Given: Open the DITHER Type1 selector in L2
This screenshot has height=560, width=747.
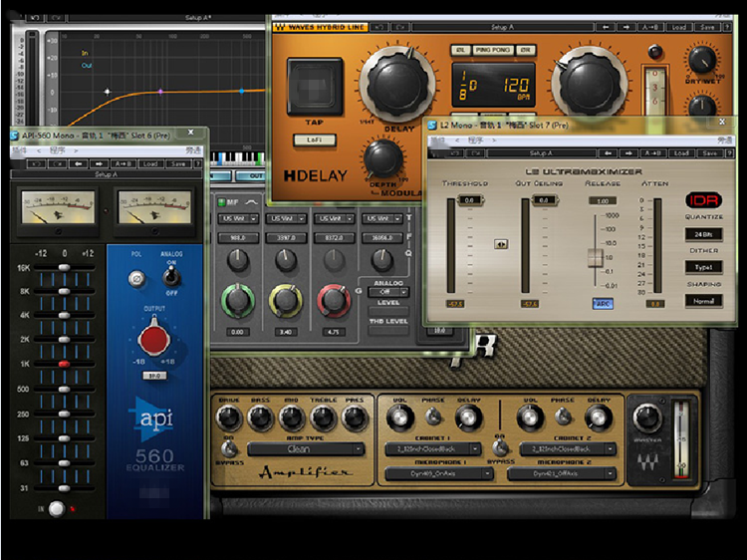Looking at the screenshot, I should [x=703, y=267].
